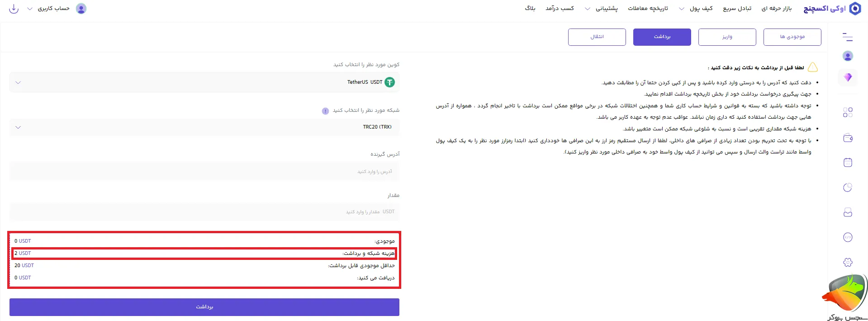Screen dimensions: 868x321
Task: Open کسب درآمد in the top menu
Action: click(x=560, y=9)
